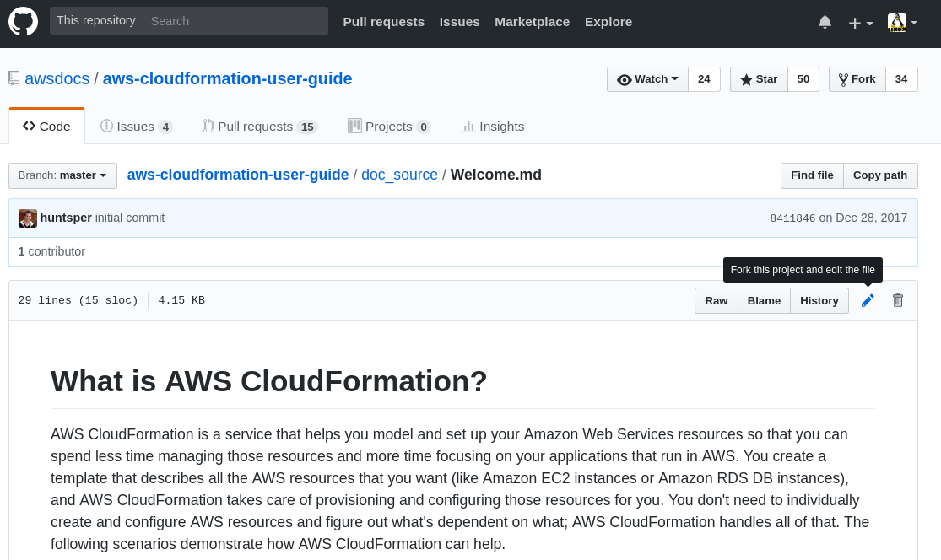Switch to the Pull requests repo tab

point(261,127)
